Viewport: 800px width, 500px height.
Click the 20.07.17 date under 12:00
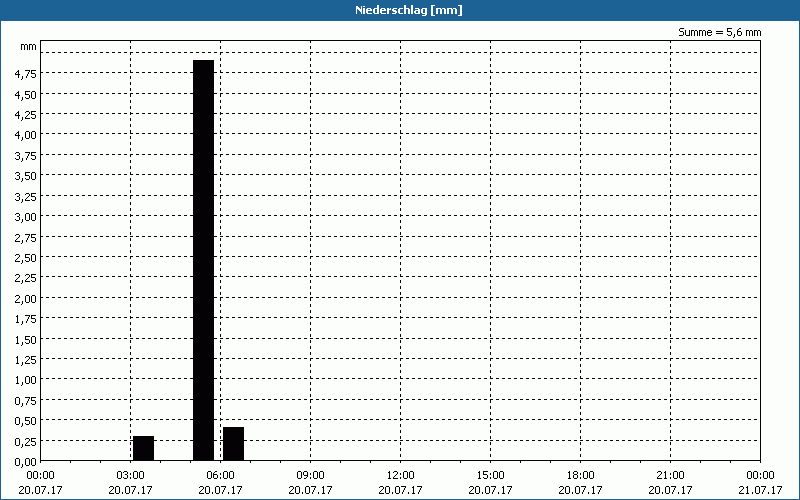tap(401, 490)
